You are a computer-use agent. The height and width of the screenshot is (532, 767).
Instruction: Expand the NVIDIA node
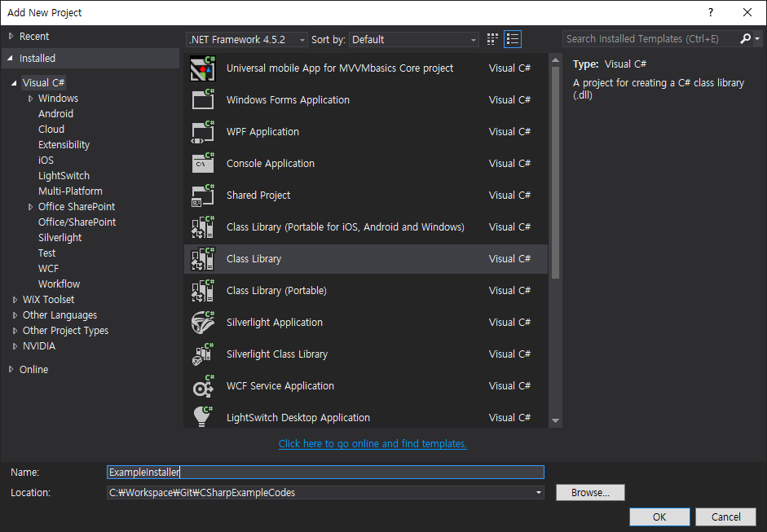pos(15,346)
